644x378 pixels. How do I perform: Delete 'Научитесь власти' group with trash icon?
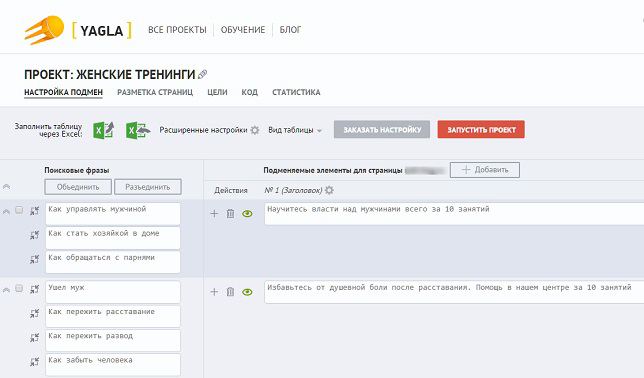[230, 214]
